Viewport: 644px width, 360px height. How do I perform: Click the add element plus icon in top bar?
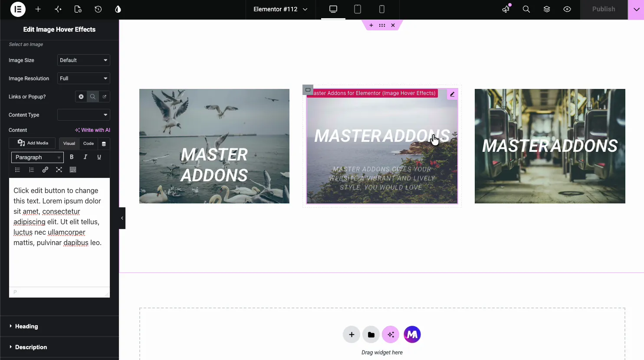coord(38,9)
